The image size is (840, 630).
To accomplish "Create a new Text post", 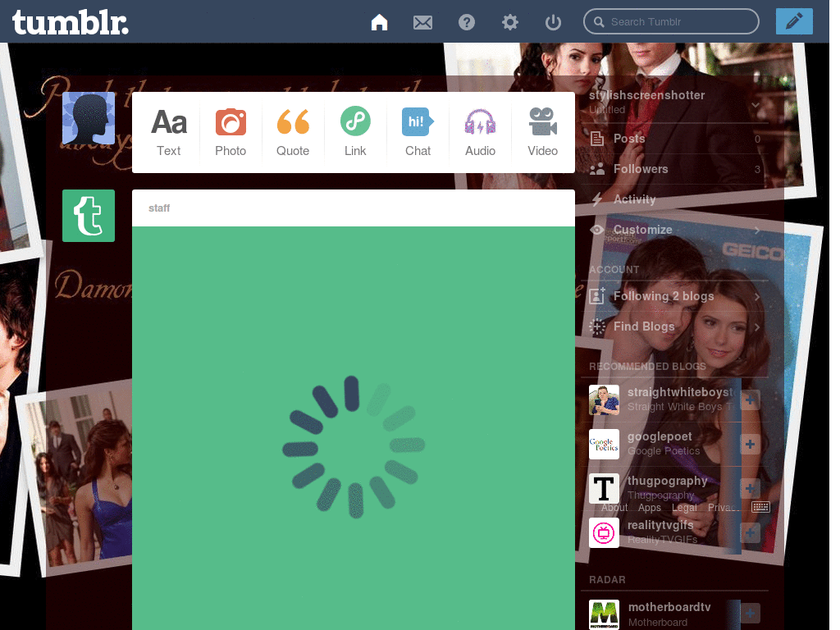I will click(x=169, y=132).
